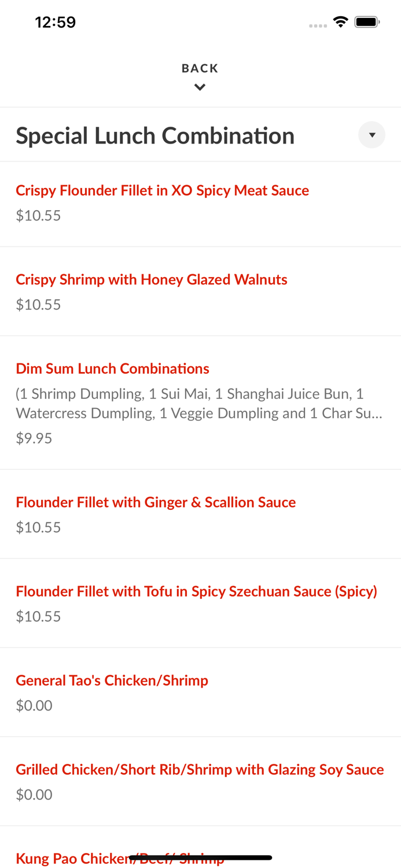Open Grilled Chicken/Short Rib/Shrimp with Glazing Soy Sauce
401x868 pixels.
(200, 769)
